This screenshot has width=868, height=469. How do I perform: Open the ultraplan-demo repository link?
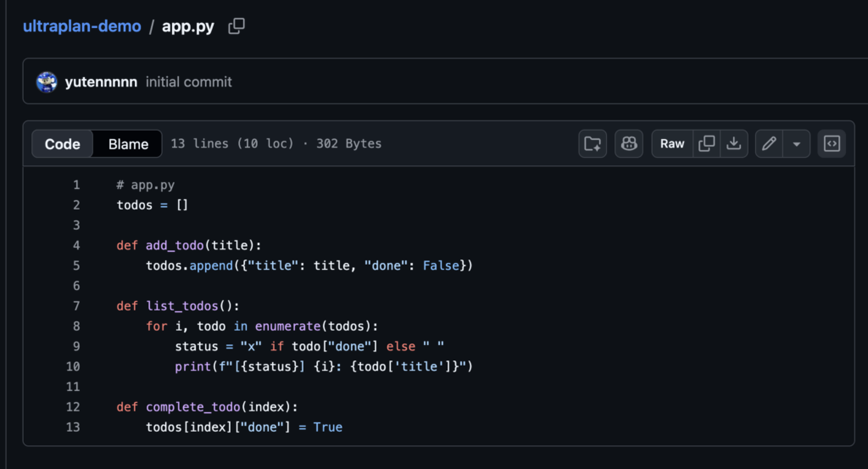(82, 26)
